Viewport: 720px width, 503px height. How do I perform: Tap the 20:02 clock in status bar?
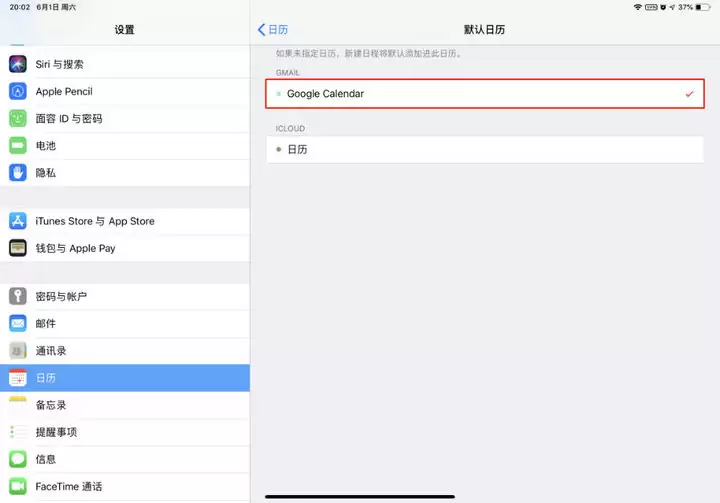coord(20,7)
